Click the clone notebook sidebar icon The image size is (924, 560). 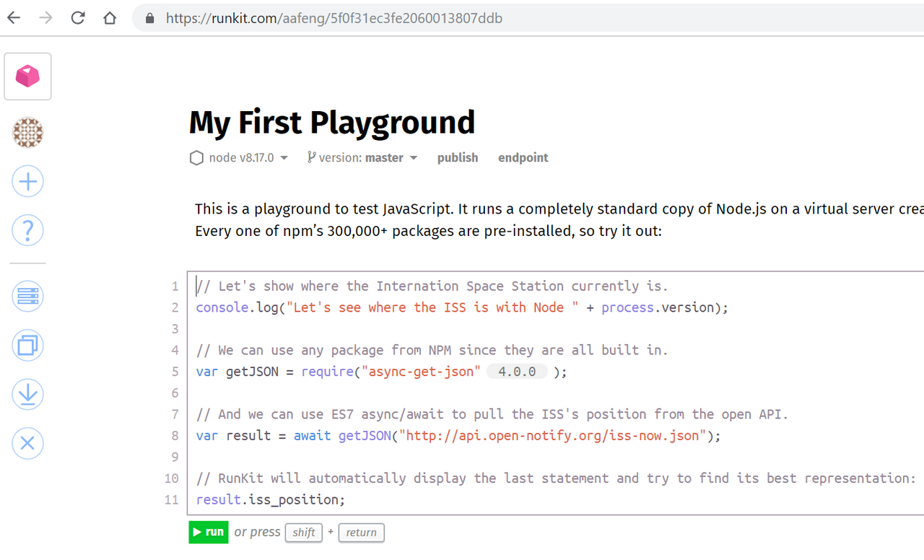click(28, 346)
